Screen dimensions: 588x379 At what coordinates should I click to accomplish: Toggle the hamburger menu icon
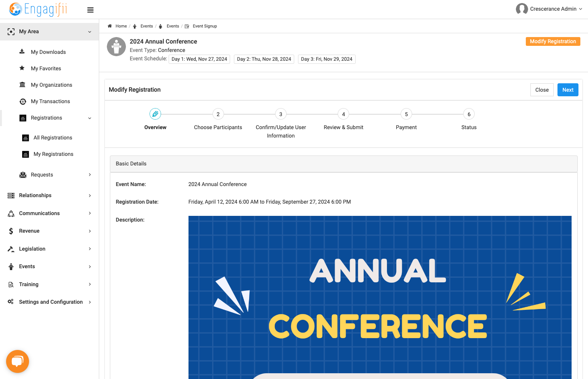pos(90,10)
